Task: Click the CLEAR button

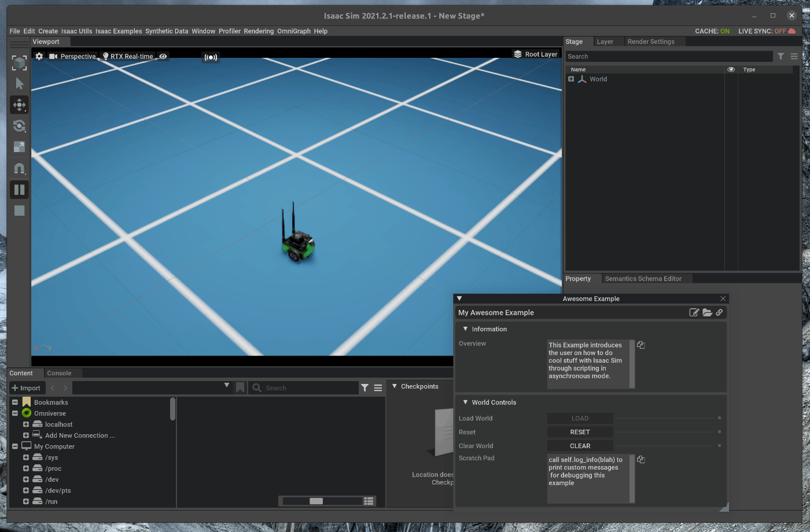Action: pos(580,446)
